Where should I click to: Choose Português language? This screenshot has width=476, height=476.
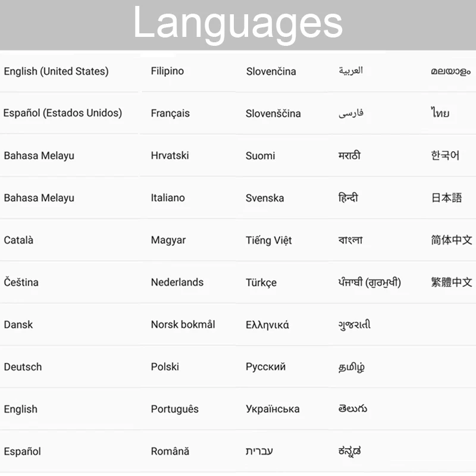[x=174, y=409]
